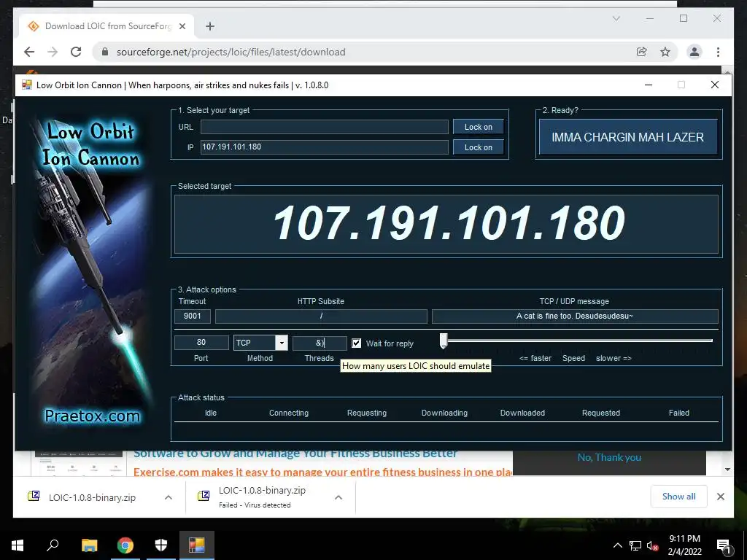The width and height of the screenshot is (747, 560).
Task: Bookmark this page with the star icon
Action: [665, 52]
